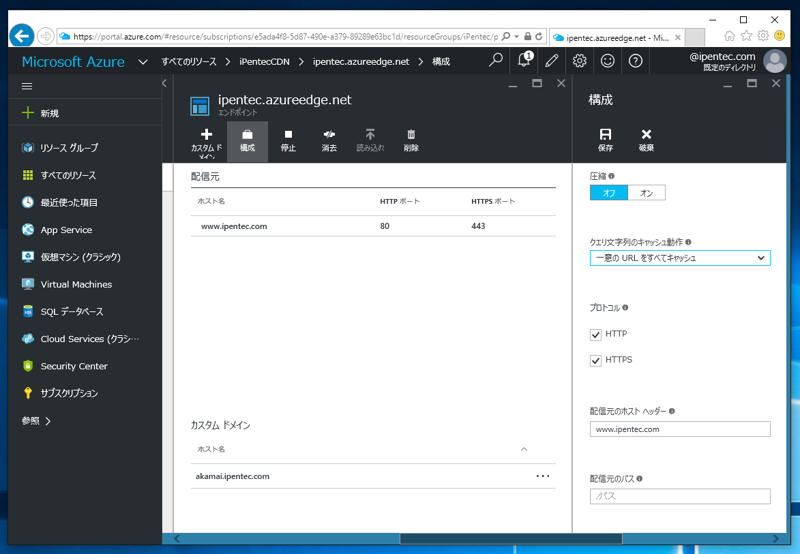The width and height of the screenshot is (800, 554).
Task: Open the browser favorites star icon
Action: tap(746, 35)
